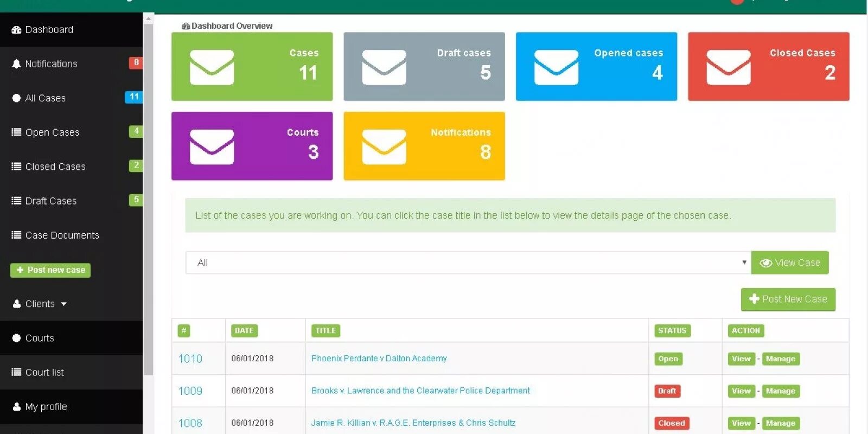This screenshot has height=434, width=868.
Task: Click the Open status label of case 1010
Action: (668, 359)
